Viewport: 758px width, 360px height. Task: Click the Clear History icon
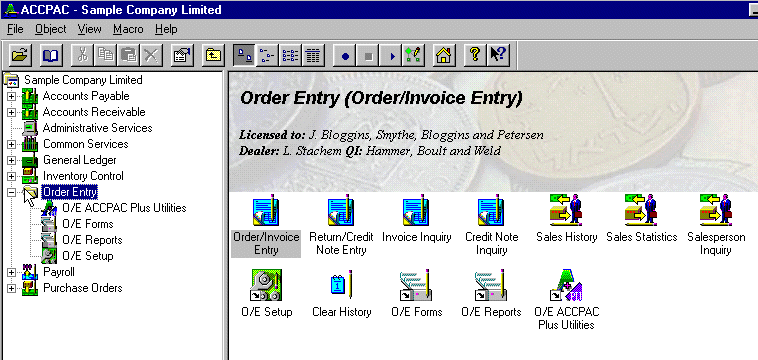pos(341,285)
